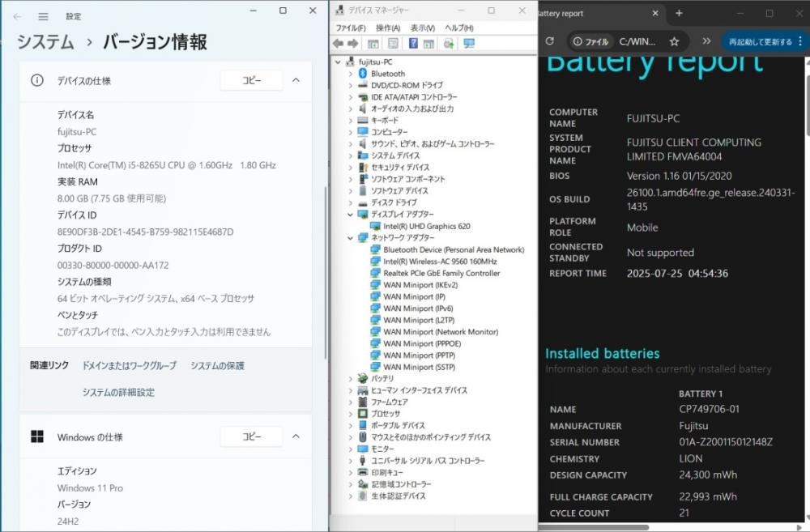The image size is (810, 532).
Task: Expand the プロセッサ category
Action: pos(350,414)
